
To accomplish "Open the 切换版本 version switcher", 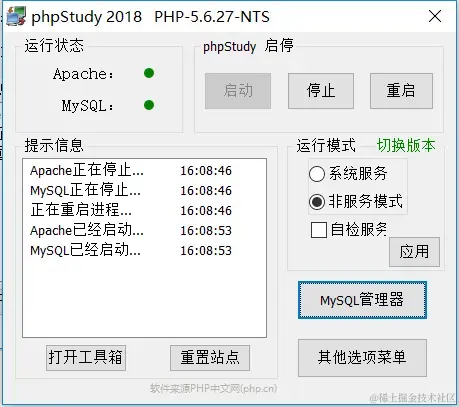I will pyautogui.click(x=406, y=145).
